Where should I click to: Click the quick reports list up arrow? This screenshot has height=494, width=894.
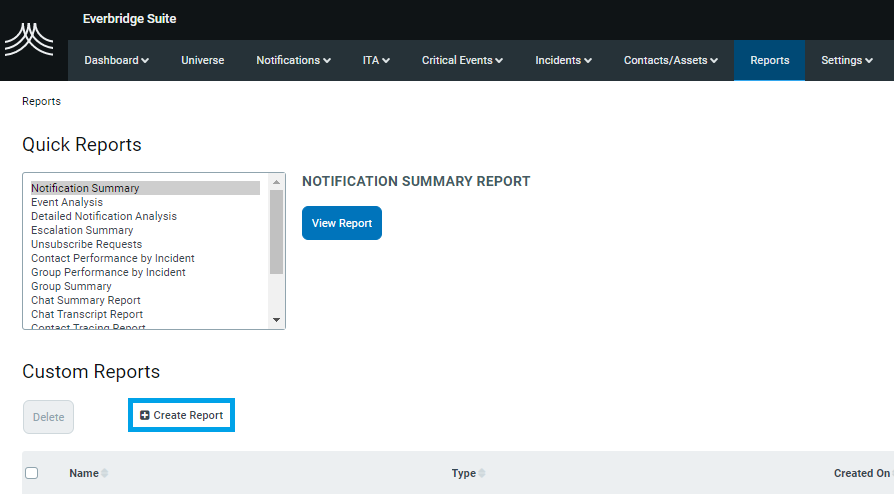[277, 182]
